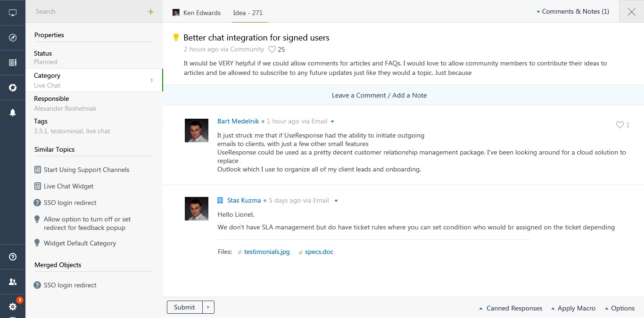Expand the Submit button arrow options
The width and height of the screenshot is (644, 318).
coord(208,308)
